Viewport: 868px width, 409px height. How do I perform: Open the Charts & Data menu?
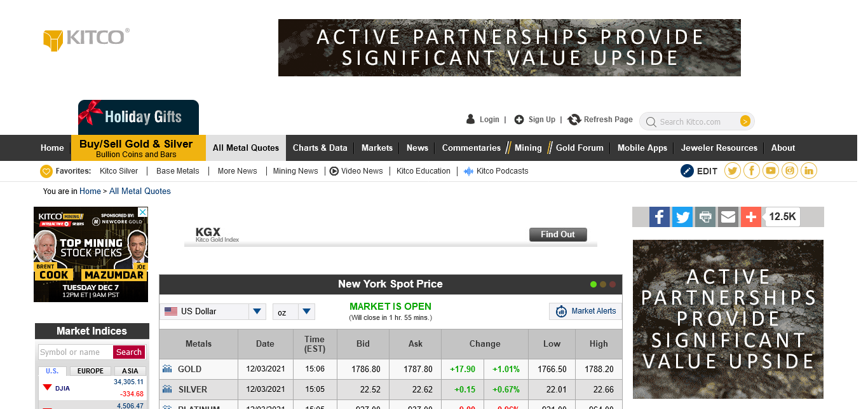click(320, 148)
